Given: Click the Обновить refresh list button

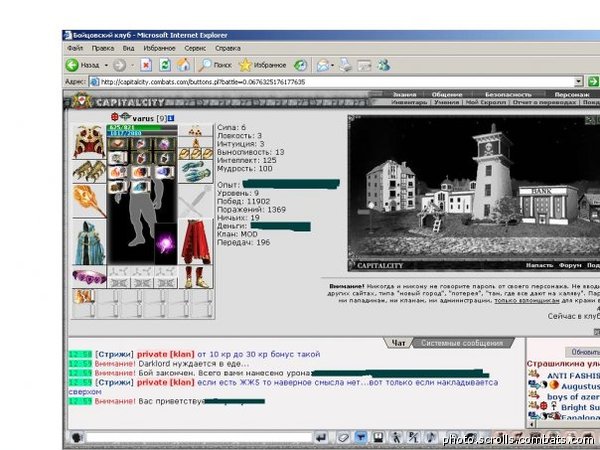Looking at the screenshot, I should point(584,352).
